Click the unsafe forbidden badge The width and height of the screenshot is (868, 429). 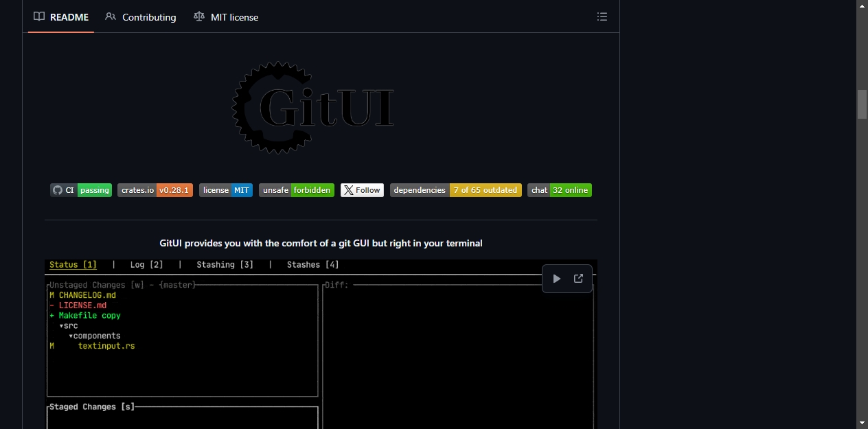pyautogui.click(x=297, y=190)
